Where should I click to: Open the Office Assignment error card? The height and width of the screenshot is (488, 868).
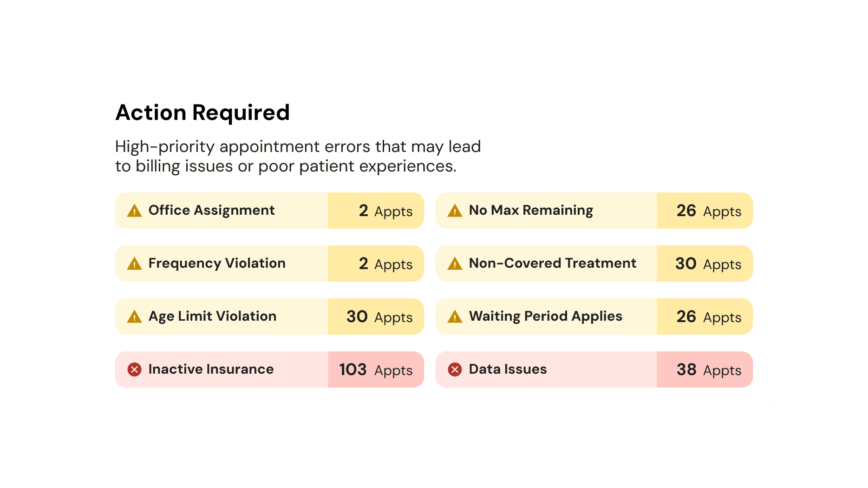click(x=269, y=211)
